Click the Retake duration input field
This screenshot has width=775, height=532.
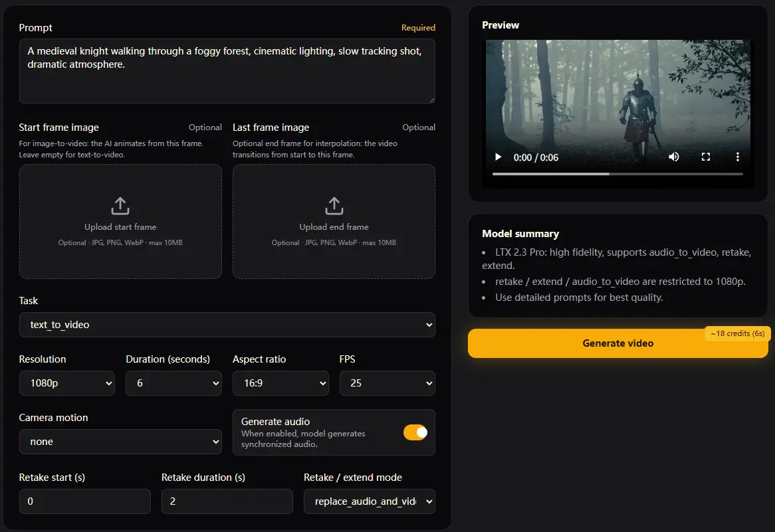pos(227,501)
